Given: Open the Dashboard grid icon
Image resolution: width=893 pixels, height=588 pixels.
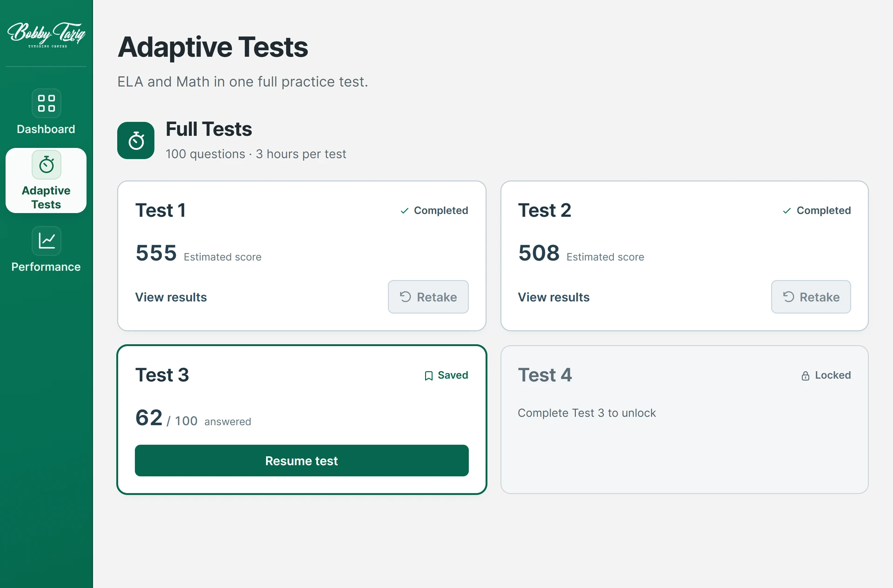Looking at the screenshot, I should 47,103.
